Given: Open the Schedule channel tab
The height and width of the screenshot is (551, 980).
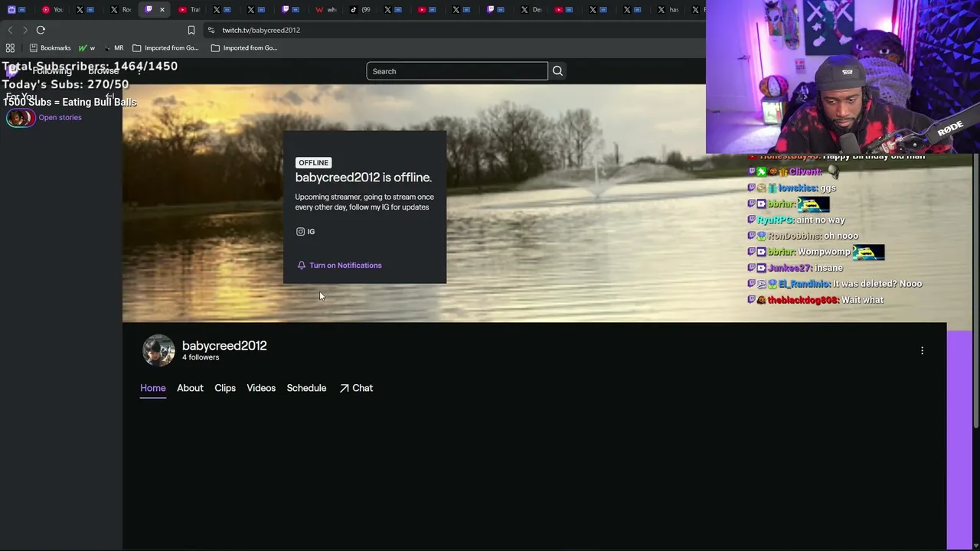Looking at the screenshot, I should point(306,388).
